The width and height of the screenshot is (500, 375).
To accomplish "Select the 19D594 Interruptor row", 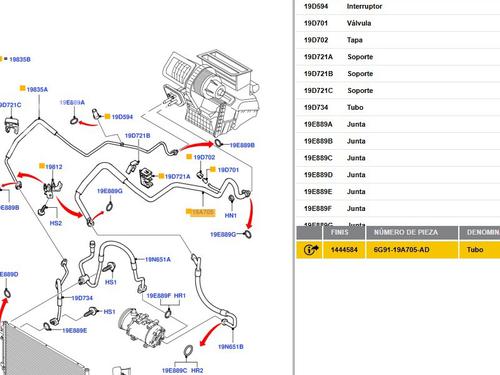I will pyautogui.click(x=398, y=6).
